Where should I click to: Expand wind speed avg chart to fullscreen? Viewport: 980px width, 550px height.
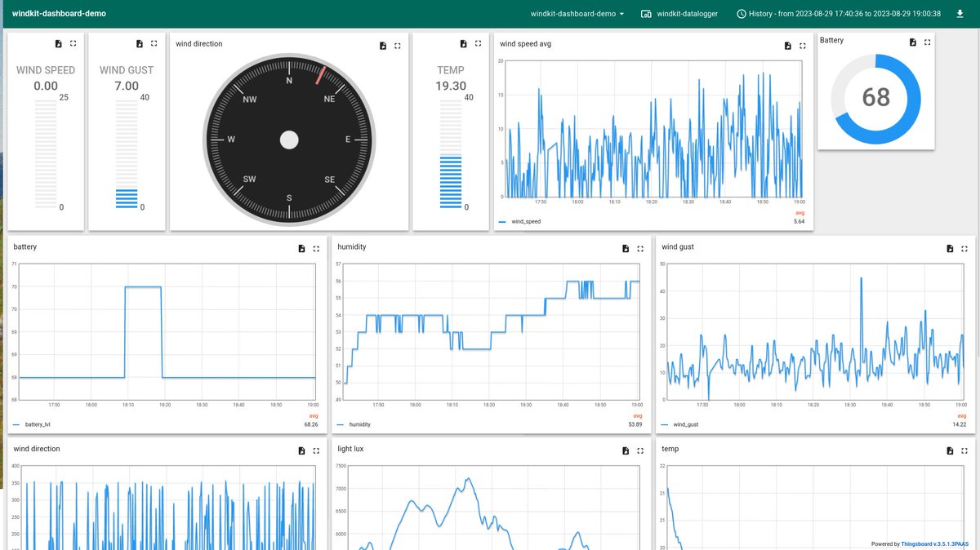click(x=802, y=46)
